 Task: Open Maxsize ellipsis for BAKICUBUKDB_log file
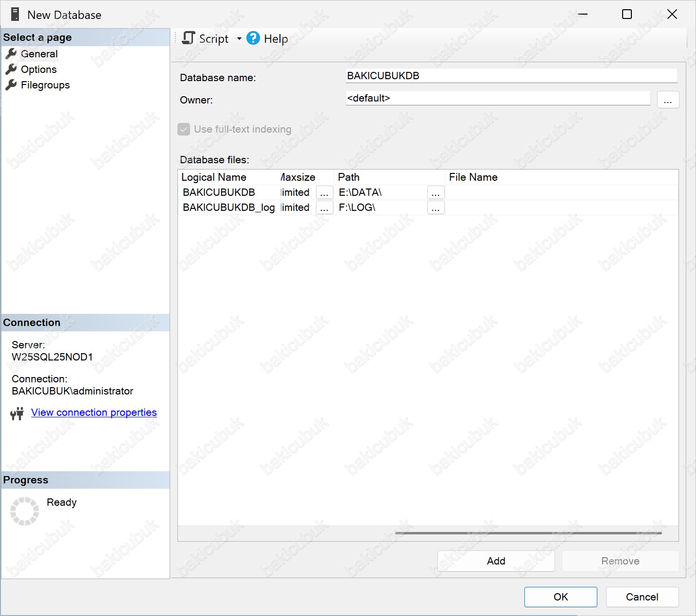[x=324, y=207]
